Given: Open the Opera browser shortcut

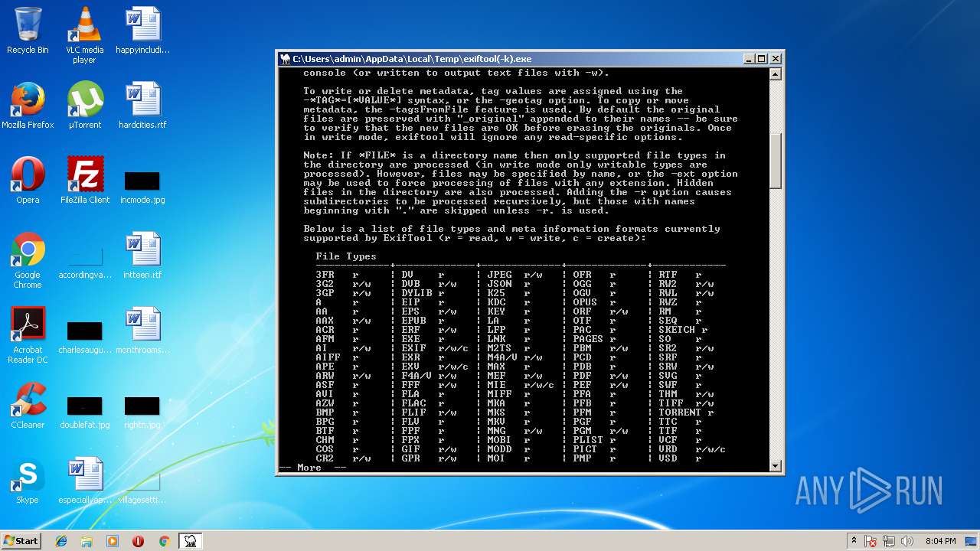Looking at the screenshot, I should (28, 181).
